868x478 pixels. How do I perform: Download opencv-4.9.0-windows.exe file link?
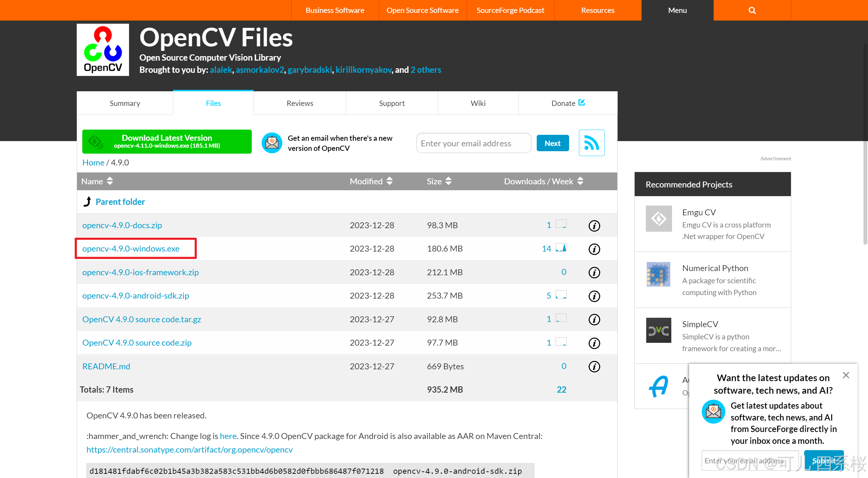click(x=131, y=249)
